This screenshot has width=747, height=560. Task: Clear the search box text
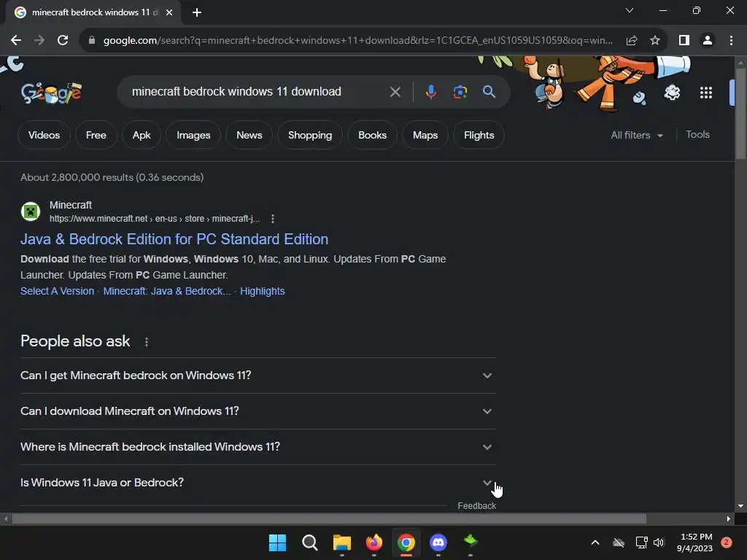(x=395, y=92)
